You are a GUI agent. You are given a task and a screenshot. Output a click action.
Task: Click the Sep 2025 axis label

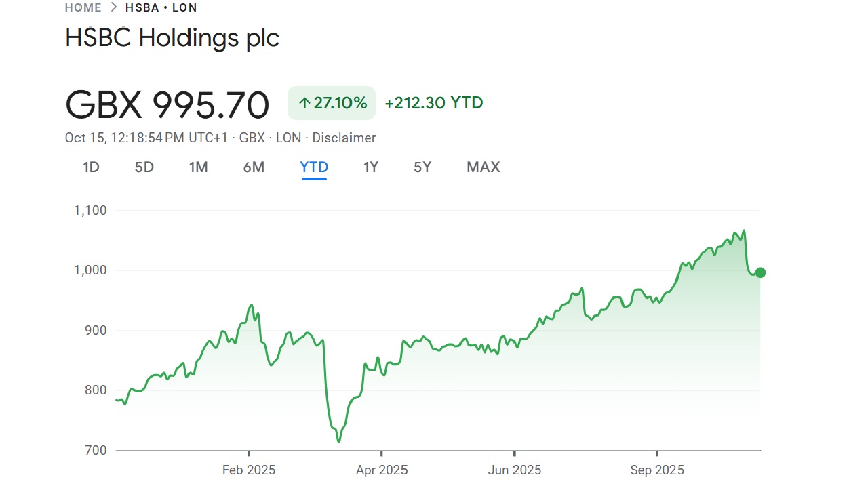[656, 470]
